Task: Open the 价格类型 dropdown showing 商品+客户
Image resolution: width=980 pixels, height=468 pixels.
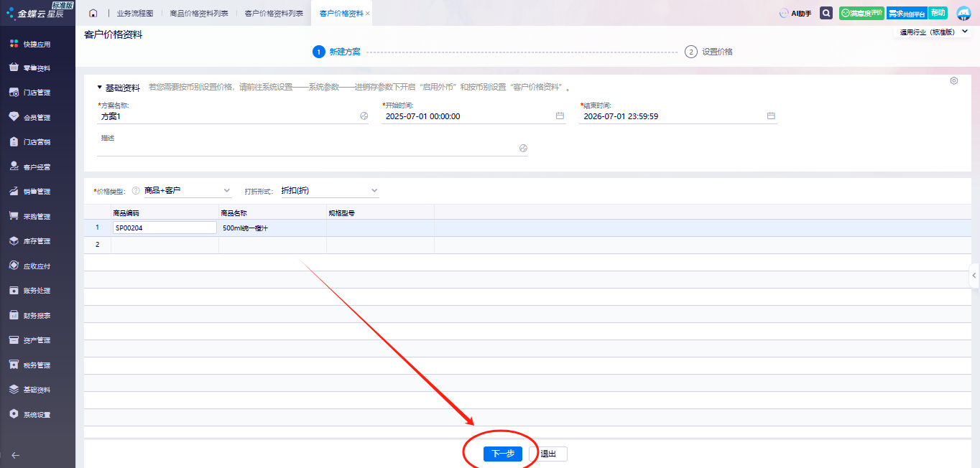Action: point(187,191)
